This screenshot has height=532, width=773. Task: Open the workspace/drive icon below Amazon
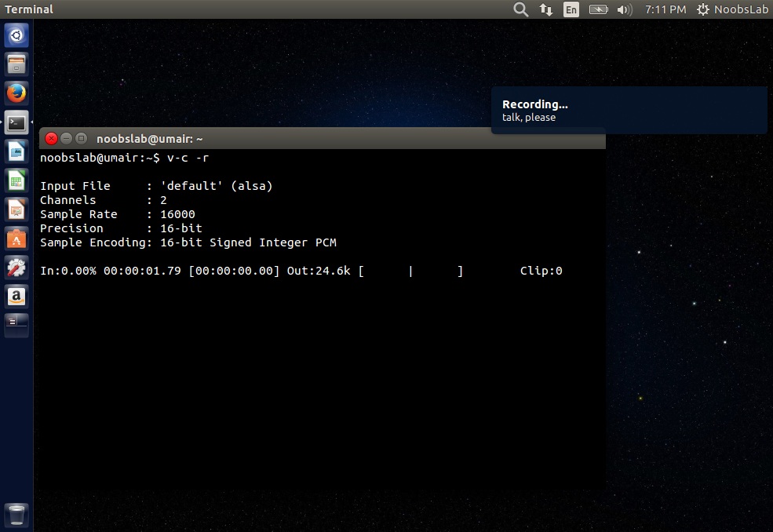coord(16,326)
